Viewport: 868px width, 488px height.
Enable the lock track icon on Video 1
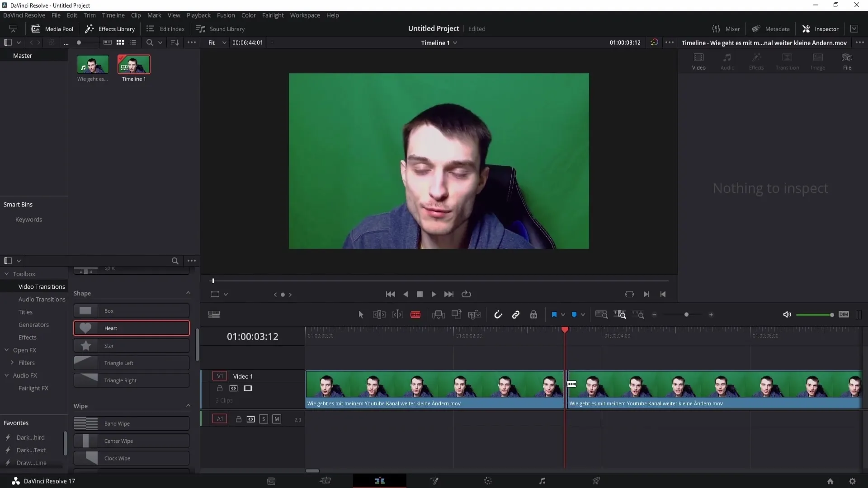pos(219,388)
